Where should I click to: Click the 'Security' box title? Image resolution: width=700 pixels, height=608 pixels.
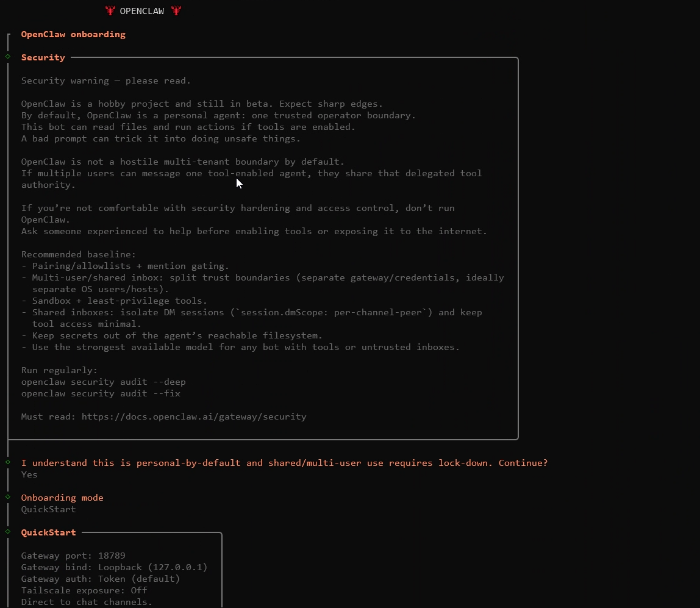[43, 57]
